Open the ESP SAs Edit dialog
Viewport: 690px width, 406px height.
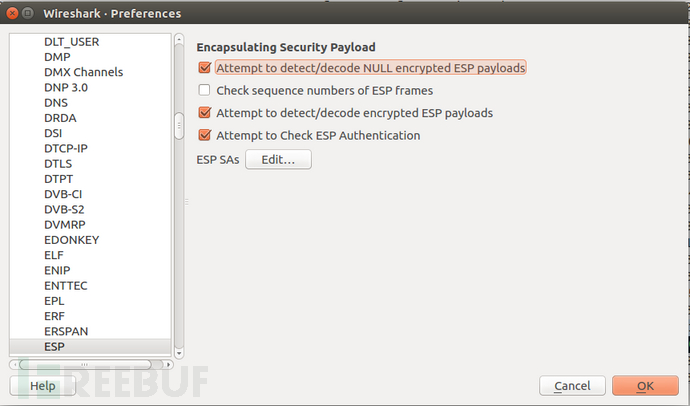pyautogui.click(x=278, y=160)
